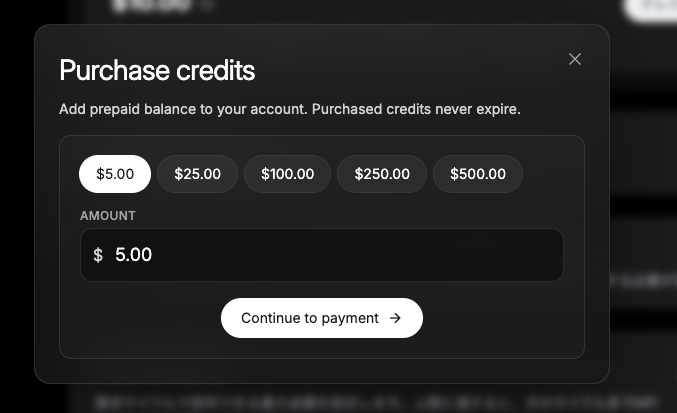The image size is (677, 413).
Task: Click the dollar sign in amount field
Action: click(98, 255)
